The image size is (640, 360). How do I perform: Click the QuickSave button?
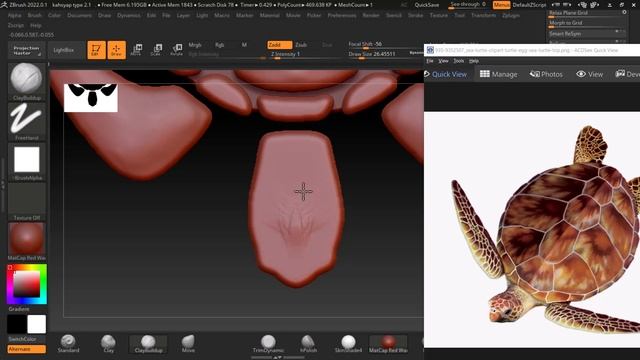coord(427,5)
